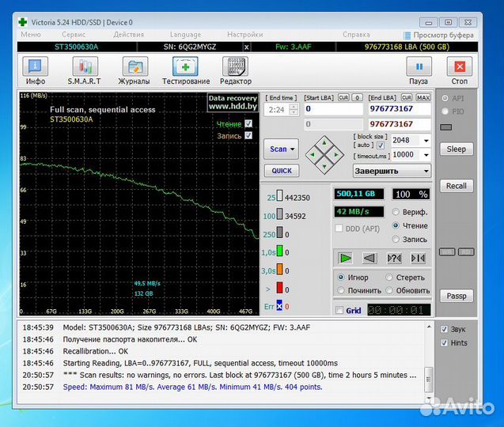Open the Журналы logs icon
The image size is (504, 427).
pyautogui.click(x=135, y=68)
